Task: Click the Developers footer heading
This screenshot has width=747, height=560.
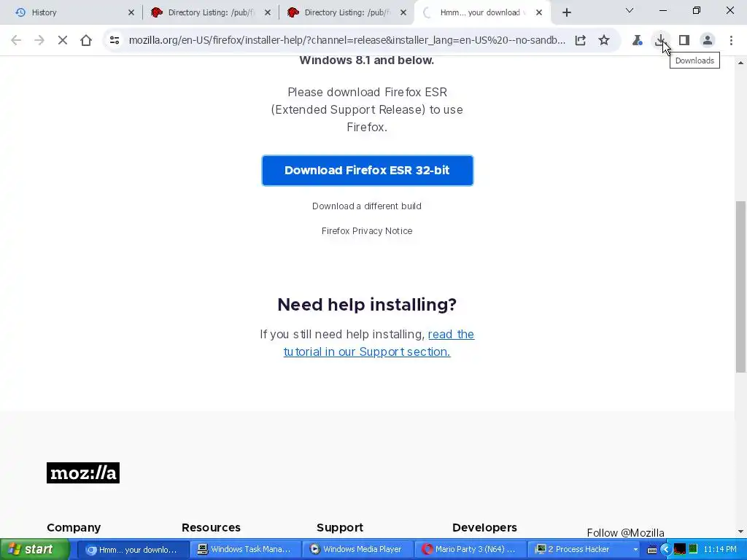Action: 484,528
